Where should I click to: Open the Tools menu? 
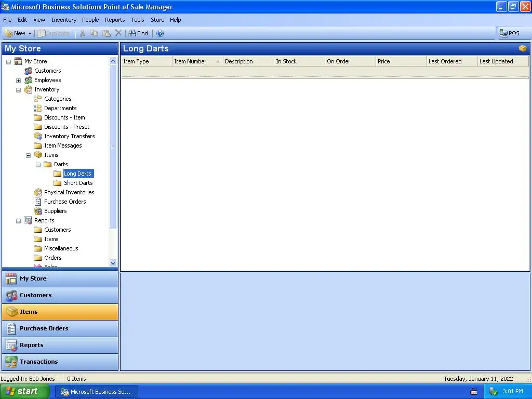(x=138, y=20)
